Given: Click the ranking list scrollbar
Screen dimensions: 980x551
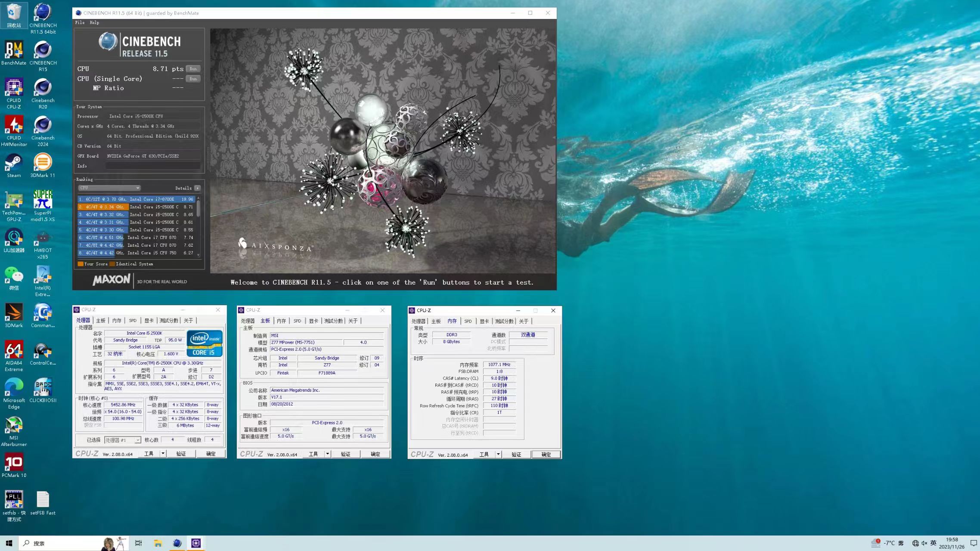Looking at the screenshot, I should [198, 226].
